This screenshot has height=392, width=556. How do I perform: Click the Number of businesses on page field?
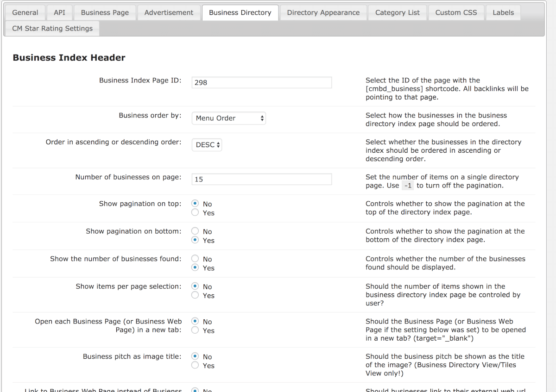[x=262, y=179]
